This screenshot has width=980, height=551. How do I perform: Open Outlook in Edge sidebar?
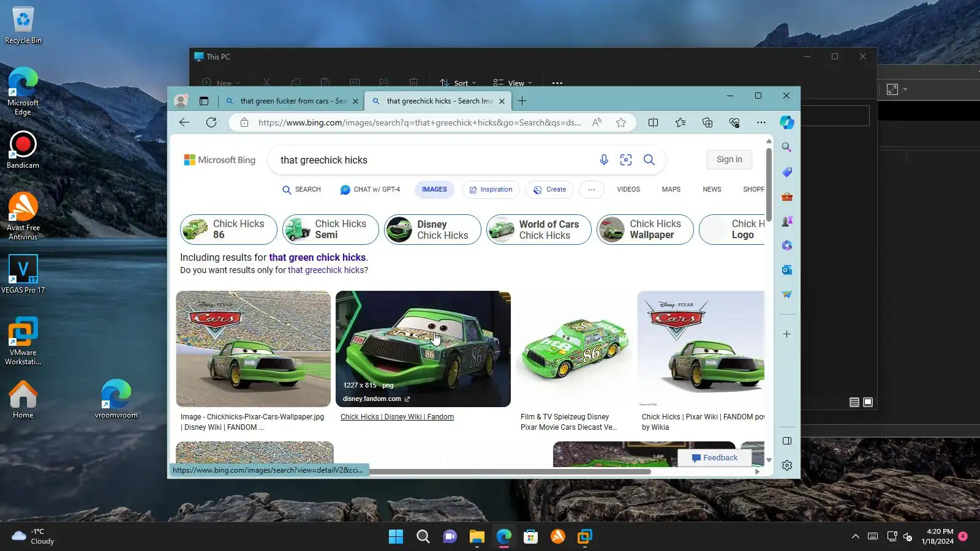tap(787, 270)
